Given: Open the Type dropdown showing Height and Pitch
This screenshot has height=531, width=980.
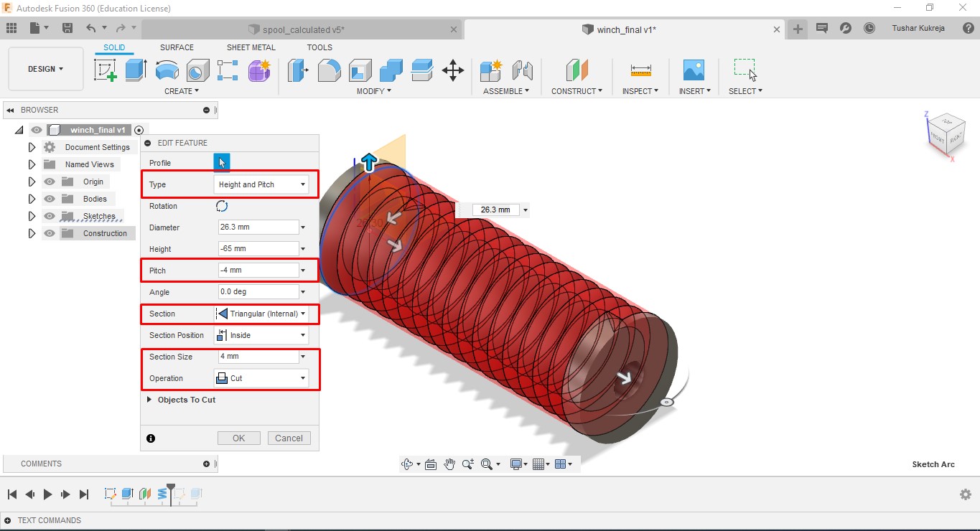Looking at the screenshot, I should 261,184.
